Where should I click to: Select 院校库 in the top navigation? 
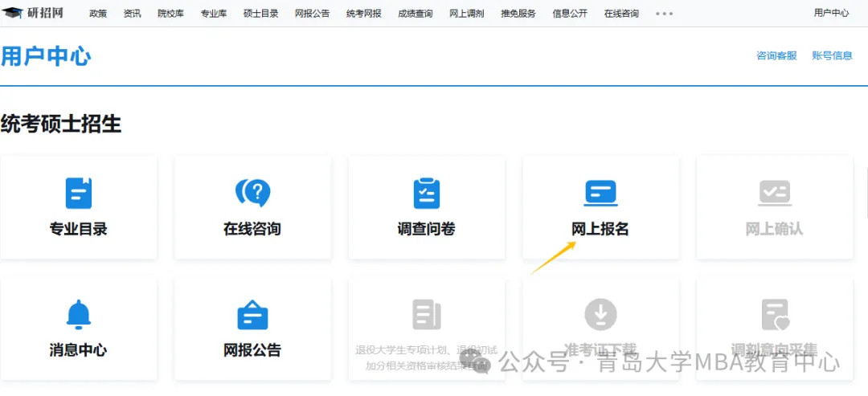(x=170, y=14)
